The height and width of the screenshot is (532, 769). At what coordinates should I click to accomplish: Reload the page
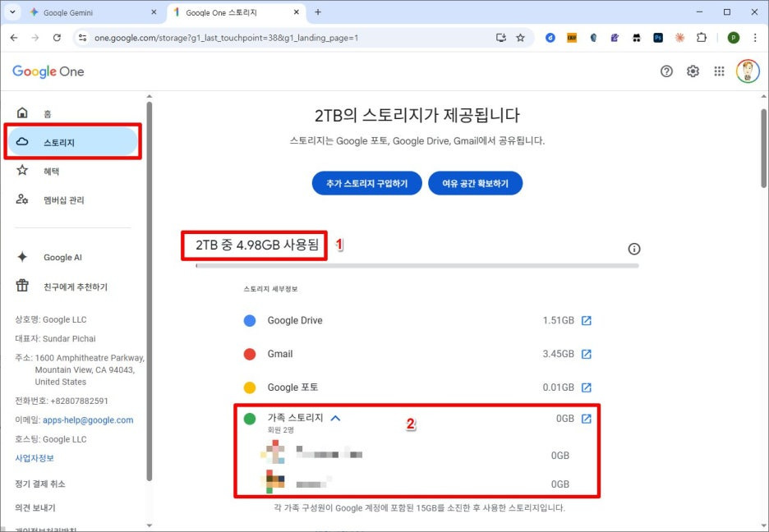[x=57, y=38]
